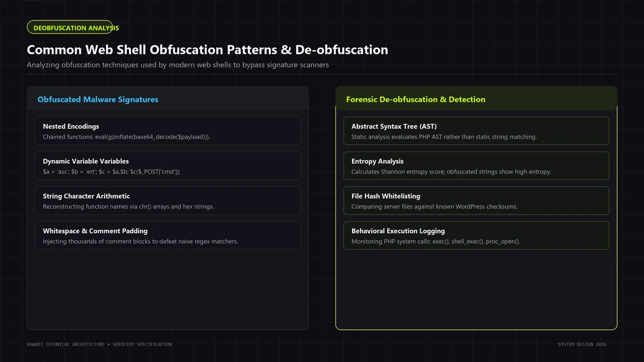
Task: Click the File Hash Whitelisting heading
Action: [x=386, y=196]
